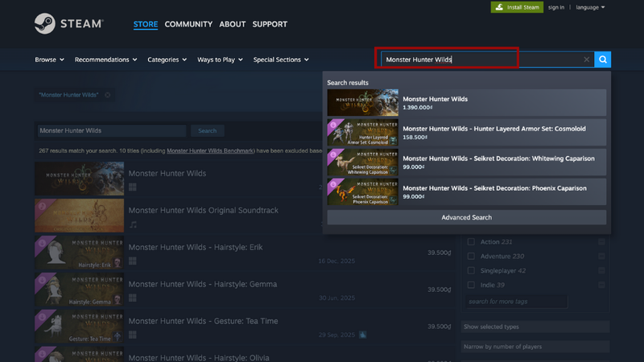The image size is (644, 362).
Task: Open the Ways to Play dropdown
Action: [x=220, y=60]
